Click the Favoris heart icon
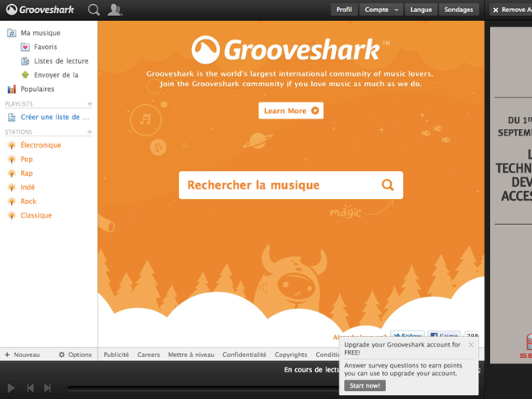Image resolution: width=532 pixels, height=399 pixels. [25, 47]
